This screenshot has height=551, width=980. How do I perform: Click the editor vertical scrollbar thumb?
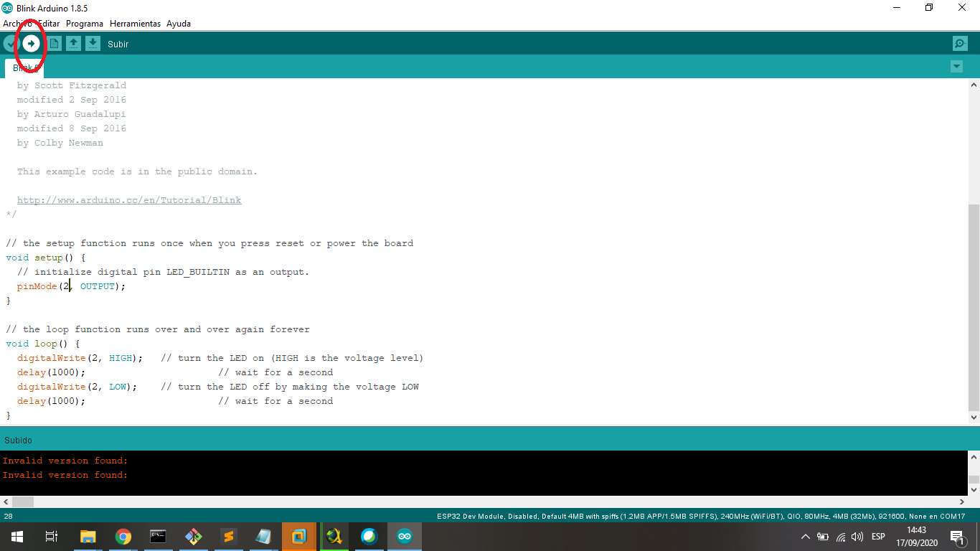974,309
